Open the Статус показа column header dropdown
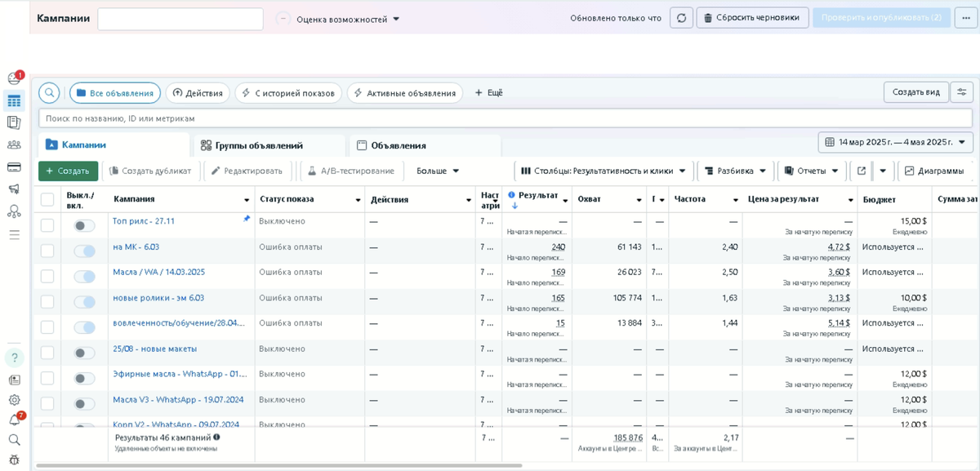Viewport: 980px width, 471px height. [358, 200]
